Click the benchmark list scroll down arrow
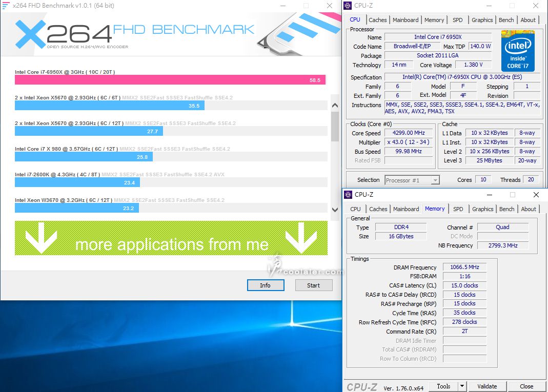This screenshot has width=548, height=392. [x=335, y=210]
